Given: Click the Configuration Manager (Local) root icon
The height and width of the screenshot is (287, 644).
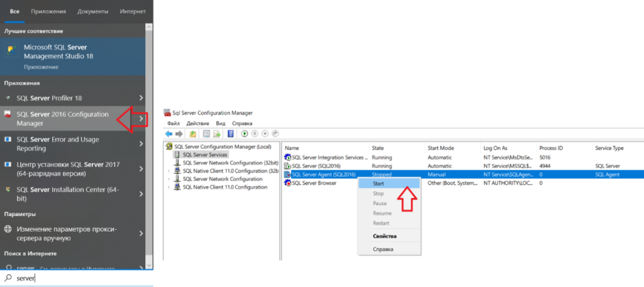Looking at the screenshot, I should click(169, 147).
